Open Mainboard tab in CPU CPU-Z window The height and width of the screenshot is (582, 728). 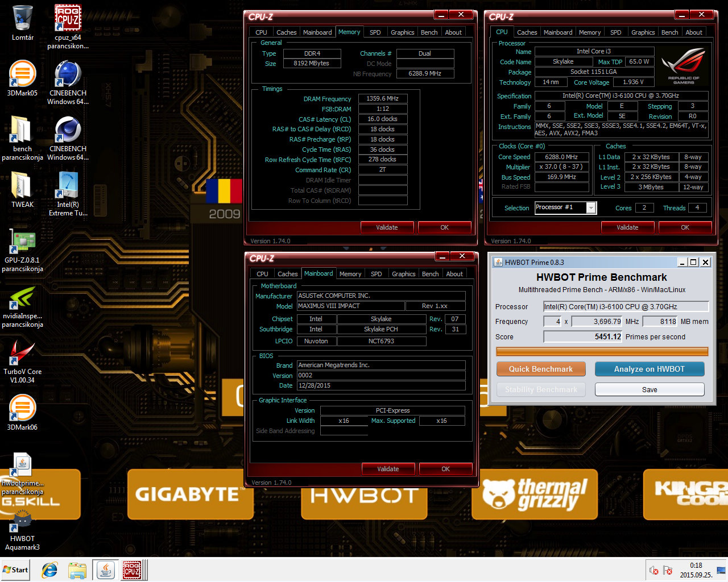pos(558,32)
